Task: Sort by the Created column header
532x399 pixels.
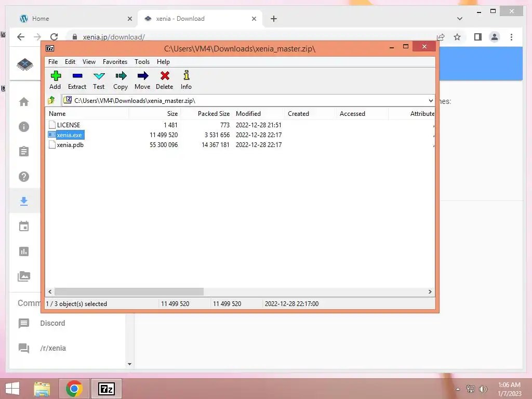Action: tap(310, 114)
